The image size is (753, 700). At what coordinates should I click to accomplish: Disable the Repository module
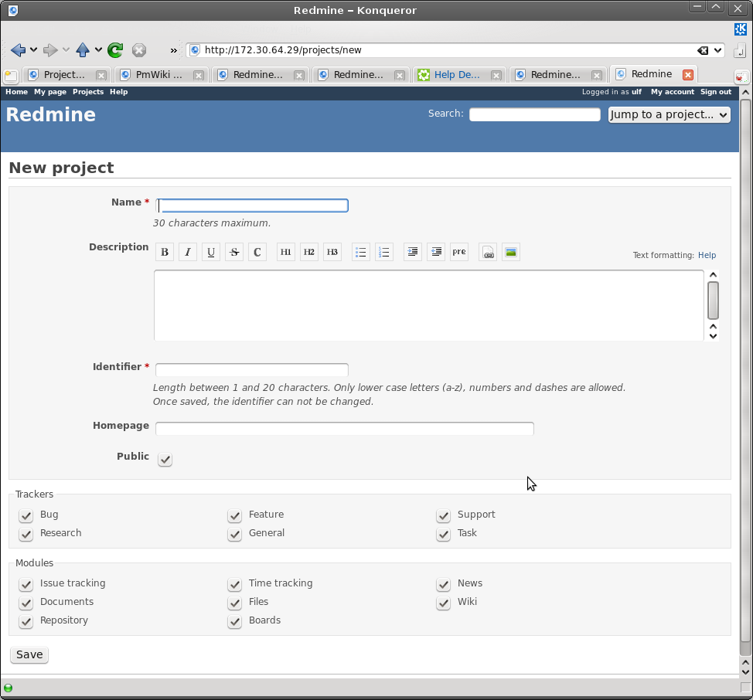click(26, 621)
